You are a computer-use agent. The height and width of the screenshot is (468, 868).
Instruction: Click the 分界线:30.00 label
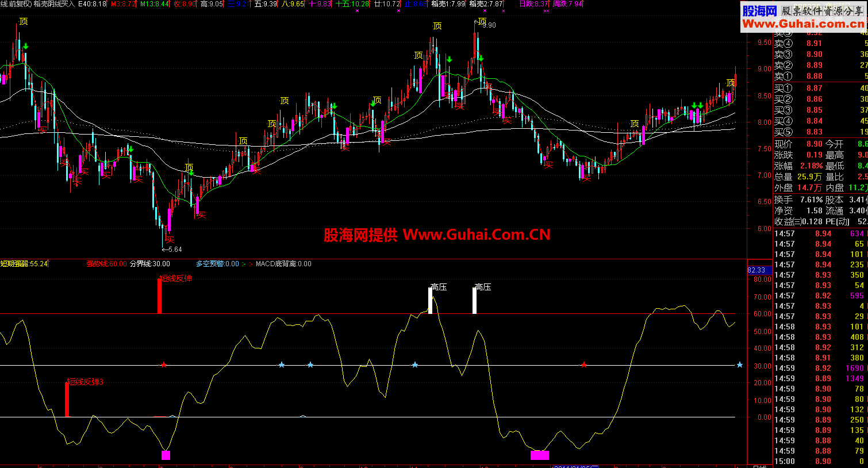click(150, 264)
